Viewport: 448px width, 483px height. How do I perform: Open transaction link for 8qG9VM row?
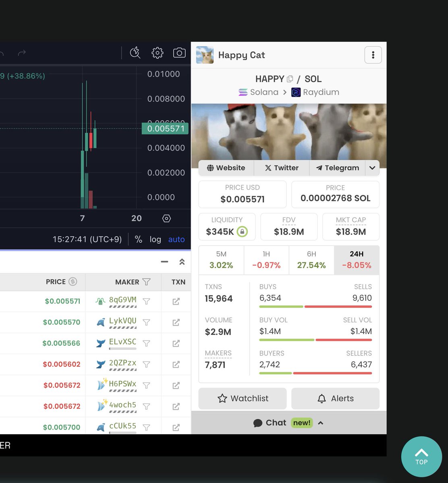coord(176,301)
